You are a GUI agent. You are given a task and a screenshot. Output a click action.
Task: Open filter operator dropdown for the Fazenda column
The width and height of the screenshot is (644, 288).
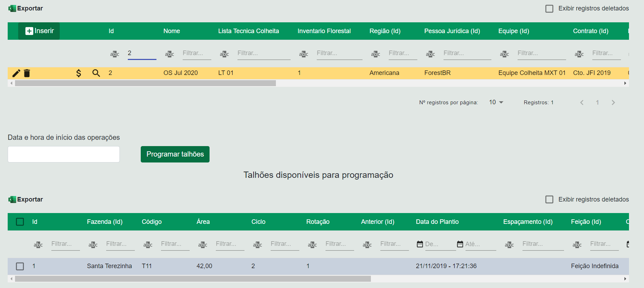[x=93, y=245]
